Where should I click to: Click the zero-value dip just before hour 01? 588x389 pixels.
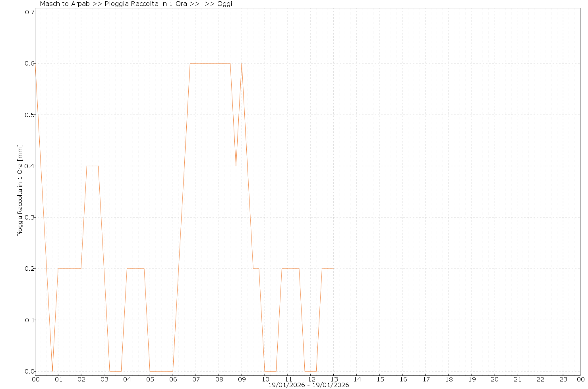click(x=52, y=371)
